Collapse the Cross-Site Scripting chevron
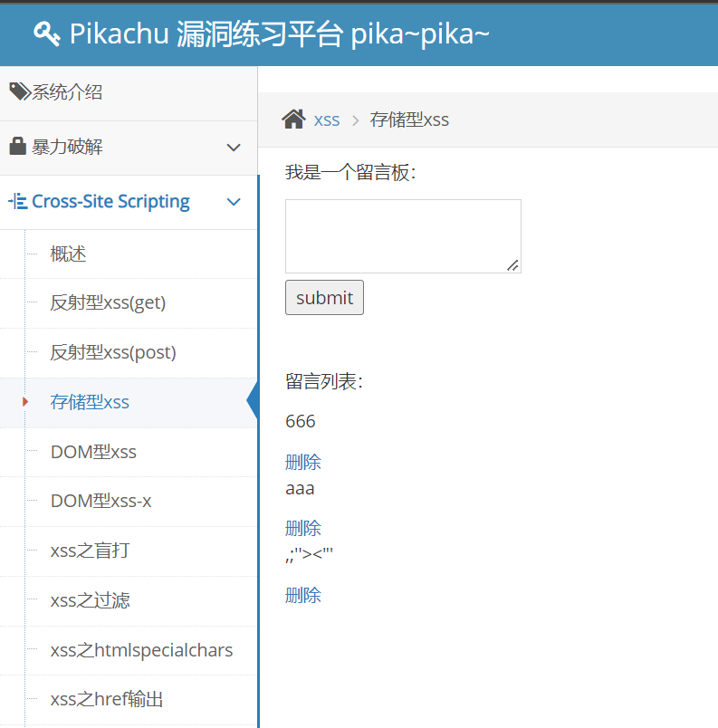The height and width of the screenshot is (728, 718). [x=234, y=202]
